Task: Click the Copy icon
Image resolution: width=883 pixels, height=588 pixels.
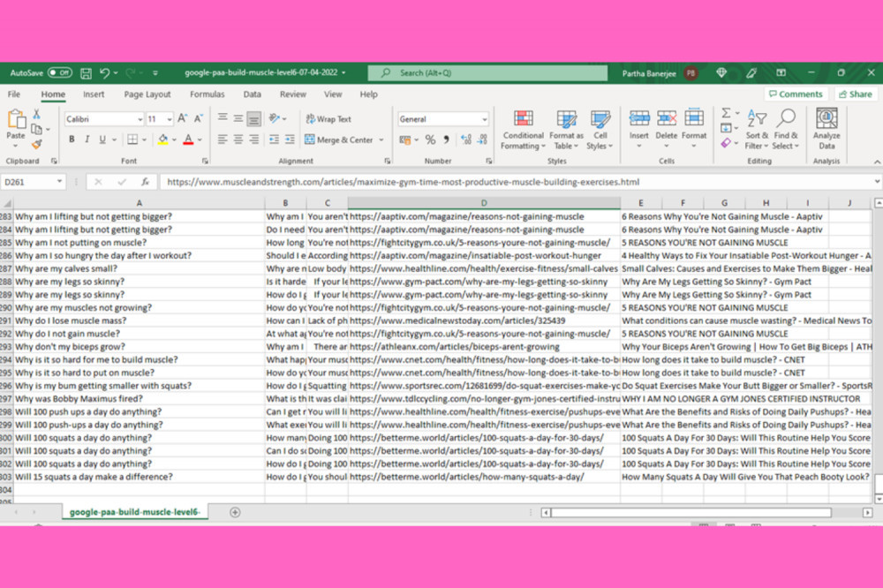Action: [36, 130]
